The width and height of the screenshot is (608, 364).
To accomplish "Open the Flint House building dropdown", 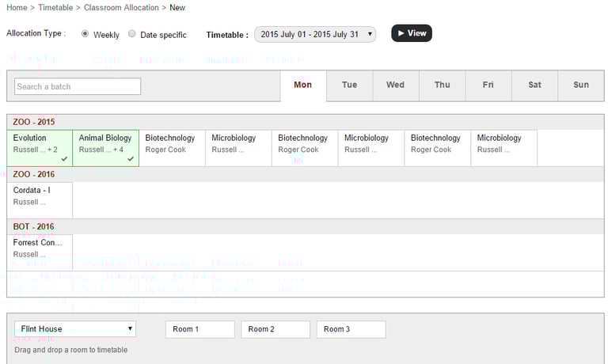I will tap(75, 328).
